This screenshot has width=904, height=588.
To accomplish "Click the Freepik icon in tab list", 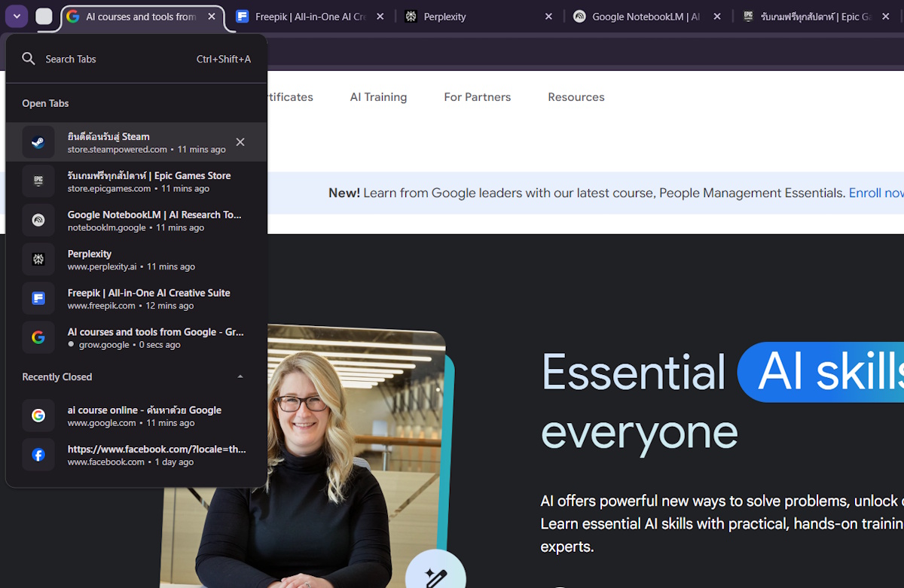I will (38, 299).
